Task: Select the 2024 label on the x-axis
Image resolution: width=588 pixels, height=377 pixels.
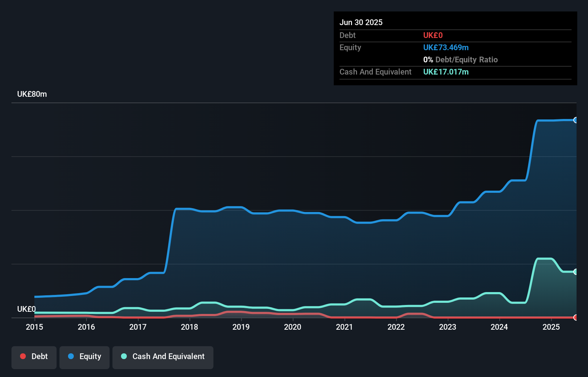Action: (499, 327)
